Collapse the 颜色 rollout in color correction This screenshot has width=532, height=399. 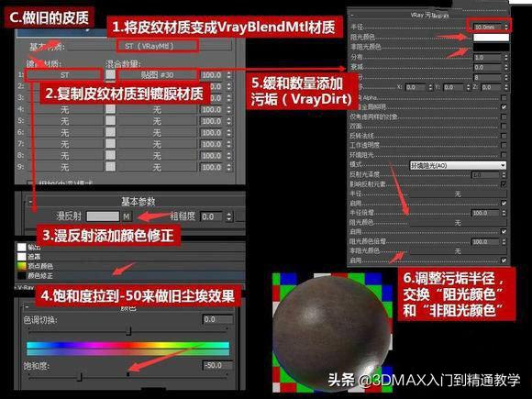(27, 307)
